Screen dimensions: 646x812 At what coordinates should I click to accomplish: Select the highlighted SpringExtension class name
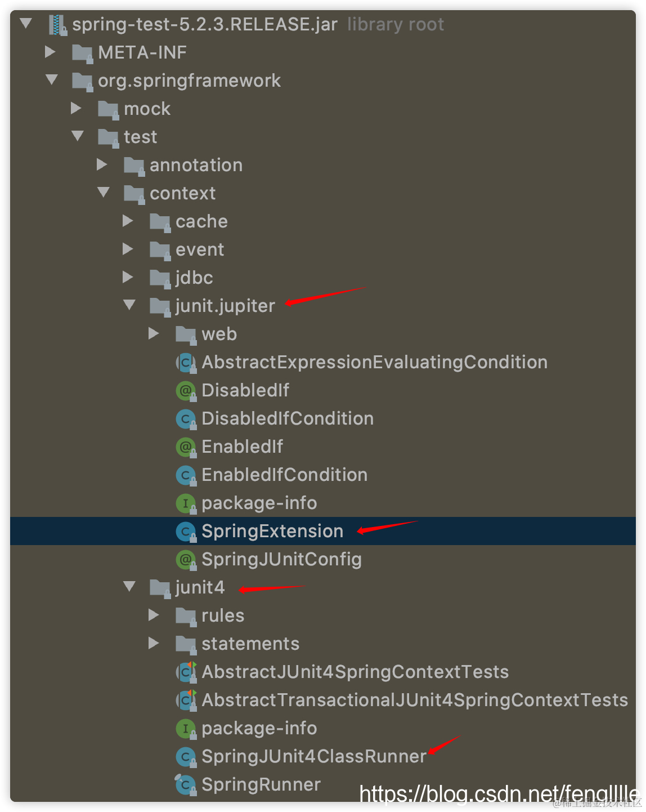pyautogui.click(x=272, y=532)
